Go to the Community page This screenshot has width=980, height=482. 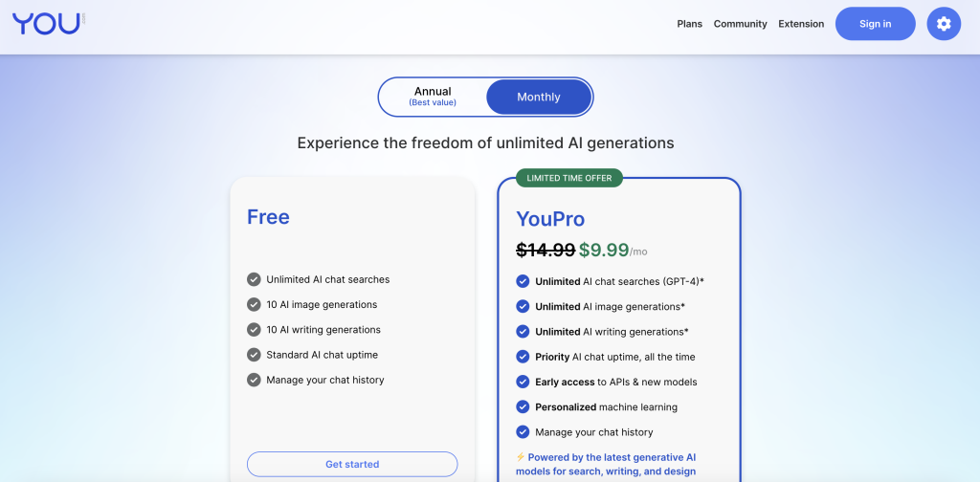[740, 24]
